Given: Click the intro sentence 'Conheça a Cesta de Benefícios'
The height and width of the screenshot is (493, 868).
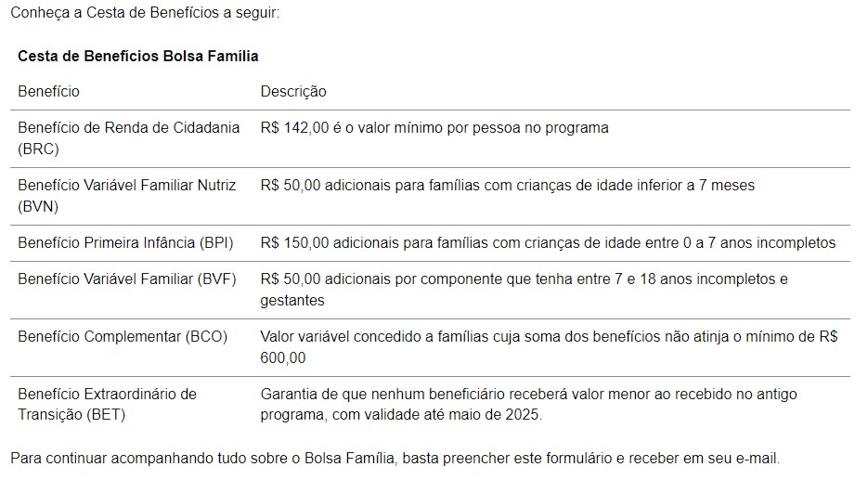Looking at the screenshot, I should (144, 14).
